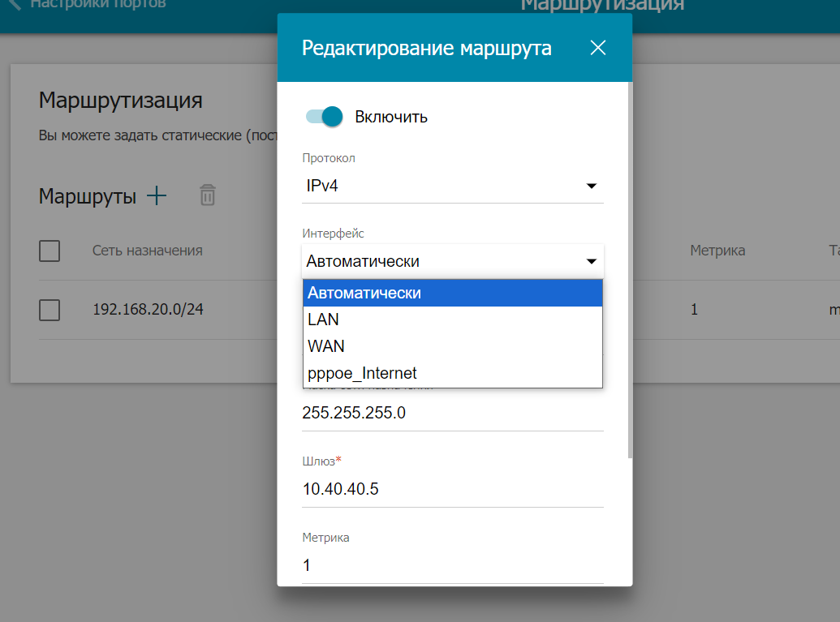The image size is (840, 622).
Task: Select Автоматически in interface list
Action: pyautogui.click(x=453, y=293)
